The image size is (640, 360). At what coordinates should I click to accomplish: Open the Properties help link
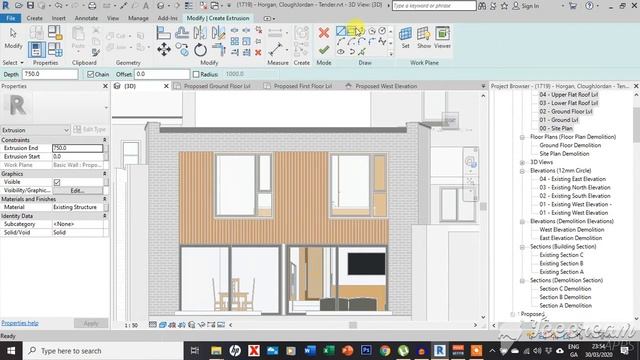coord(20,323)
